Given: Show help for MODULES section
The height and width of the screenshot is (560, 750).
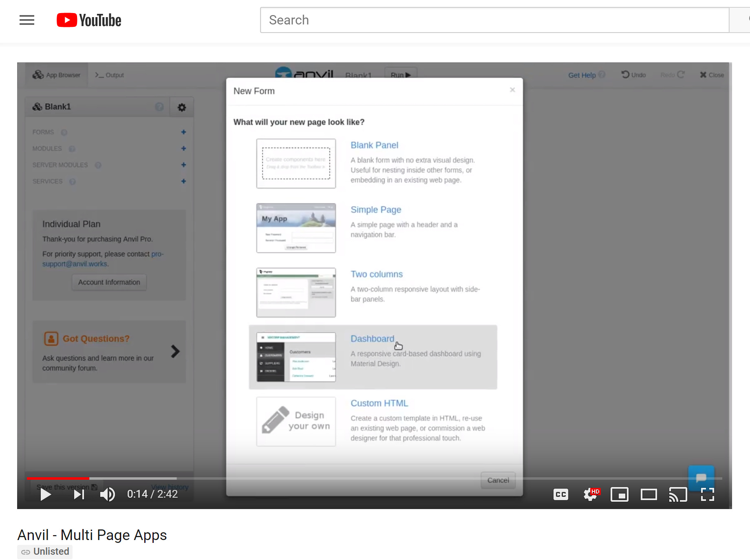Looking at the screenshot, I should coord(72,149).
